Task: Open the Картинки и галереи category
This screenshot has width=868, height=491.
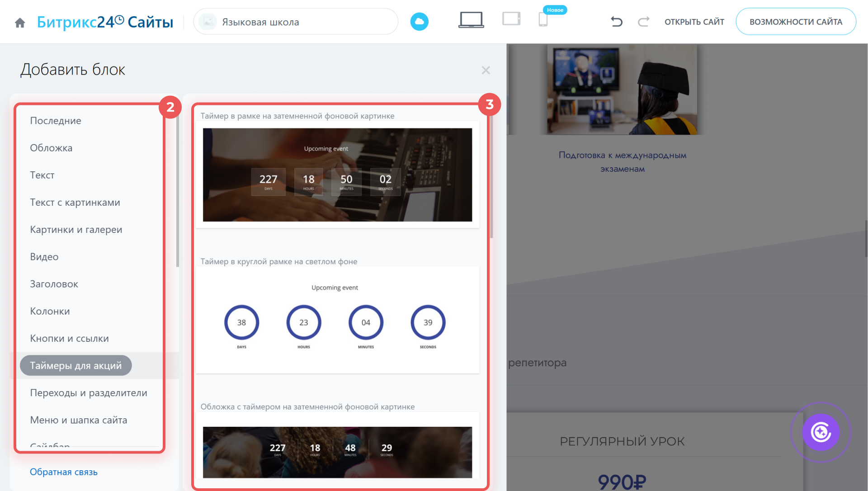Action: [x=76, y=230]
